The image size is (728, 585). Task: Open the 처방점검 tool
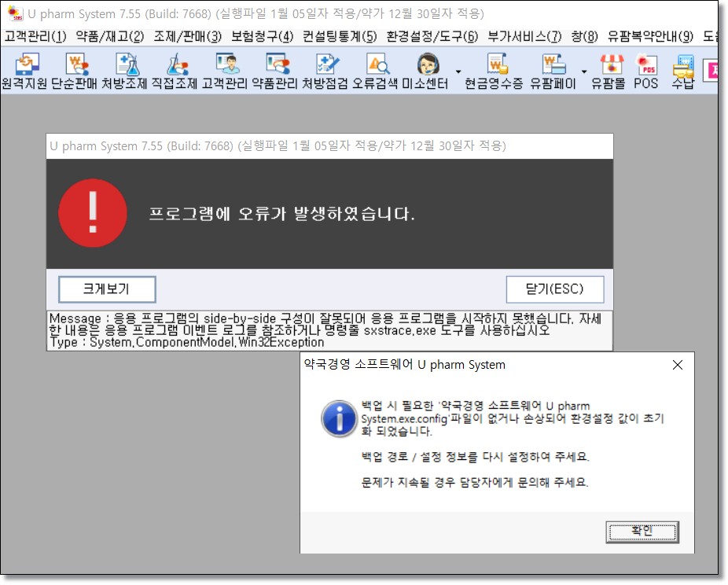coord(325,70)
